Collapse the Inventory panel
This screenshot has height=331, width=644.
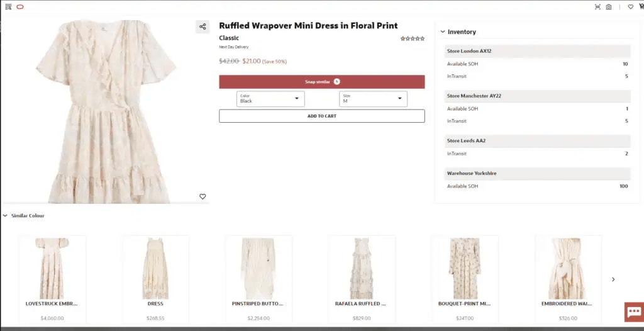(x=443, y=31)
